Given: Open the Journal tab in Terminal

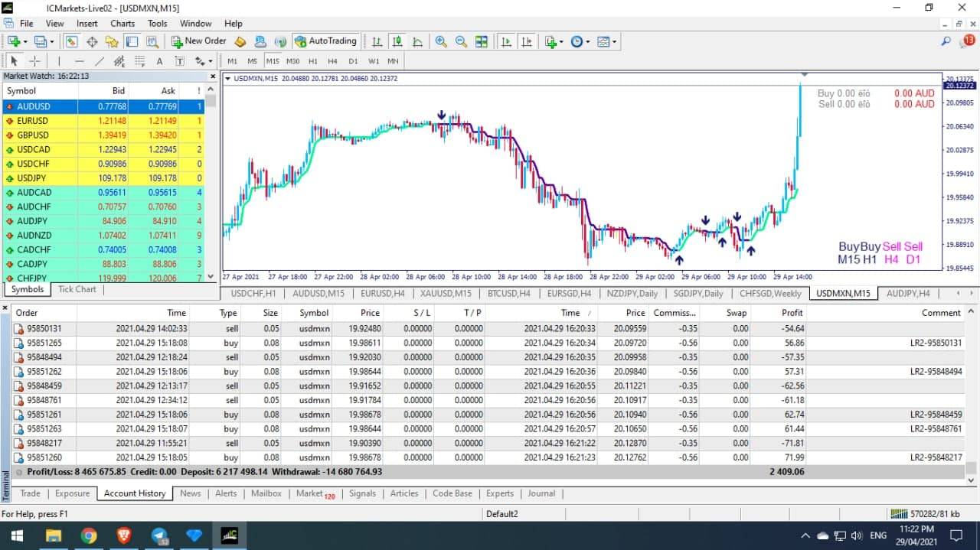Looking at the screenshot, I should click(541, 493).
